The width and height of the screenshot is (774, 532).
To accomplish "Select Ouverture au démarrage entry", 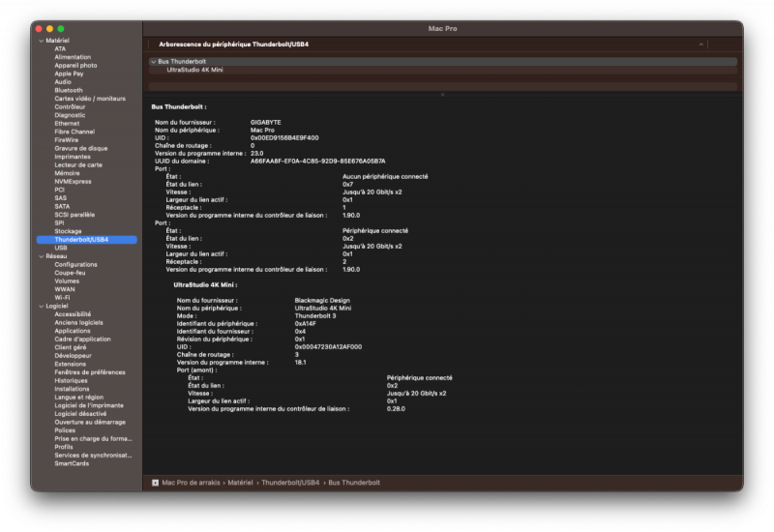I will point(90,423).
